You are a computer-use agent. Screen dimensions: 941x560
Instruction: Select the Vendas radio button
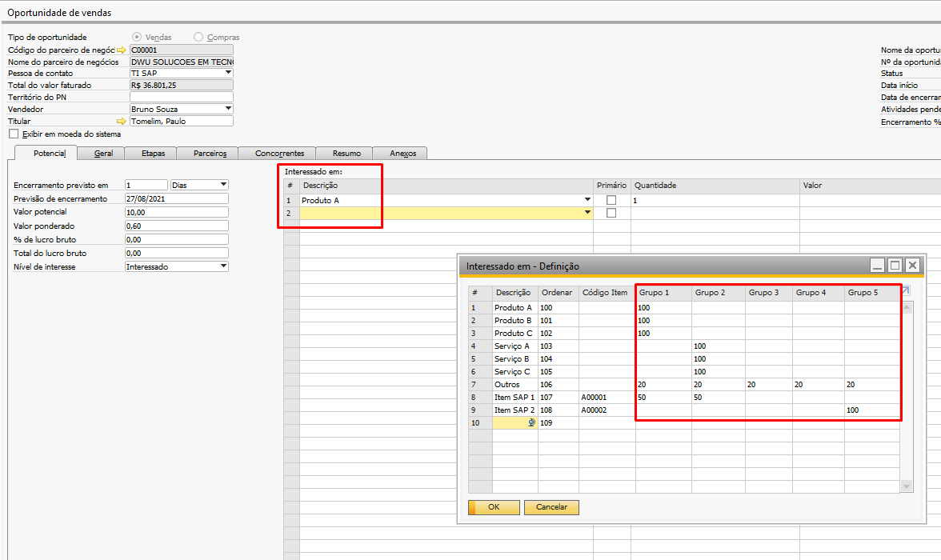[137, 38]
